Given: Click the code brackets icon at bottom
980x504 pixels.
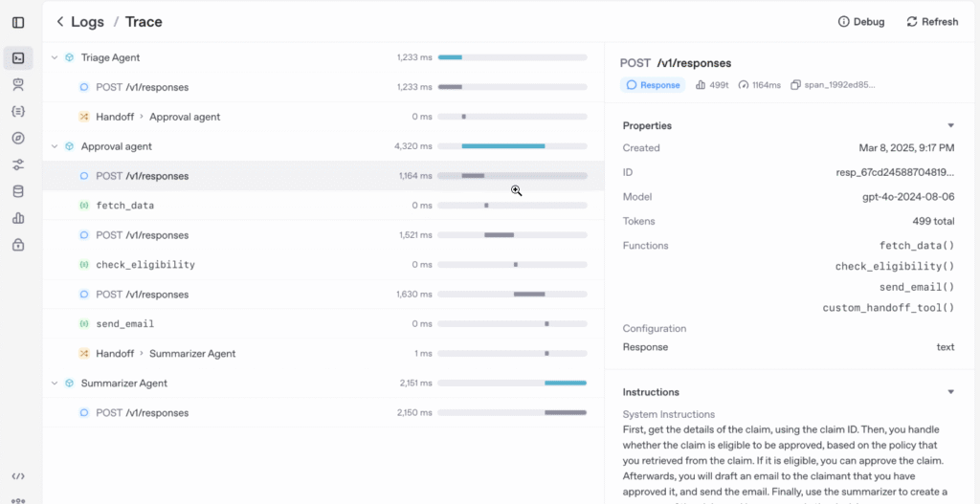Looking at the screenshot, I should (18, 476).
